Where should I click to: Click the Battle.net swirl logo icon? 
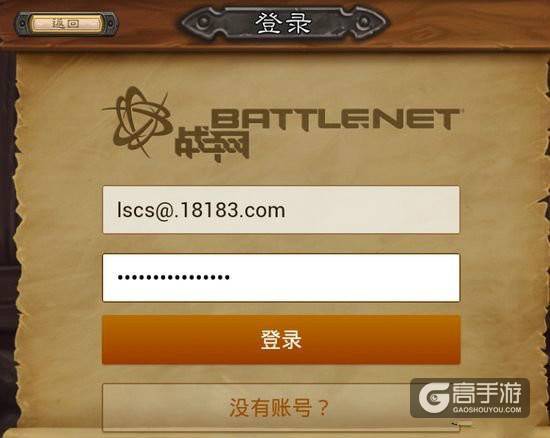click(139, 122)
